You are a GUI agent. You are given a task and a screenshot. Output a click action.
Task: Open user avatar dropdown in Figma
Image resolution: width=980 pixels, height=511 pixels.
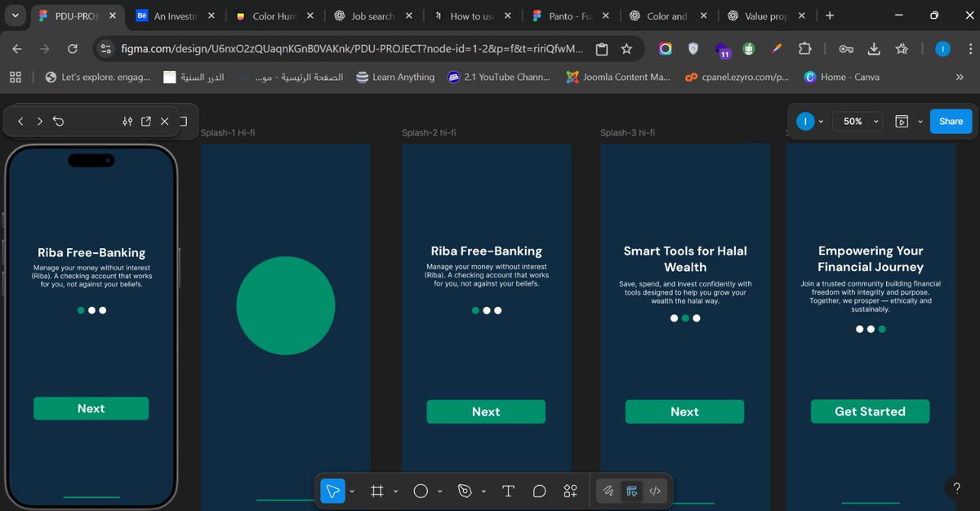coord(821,121)
